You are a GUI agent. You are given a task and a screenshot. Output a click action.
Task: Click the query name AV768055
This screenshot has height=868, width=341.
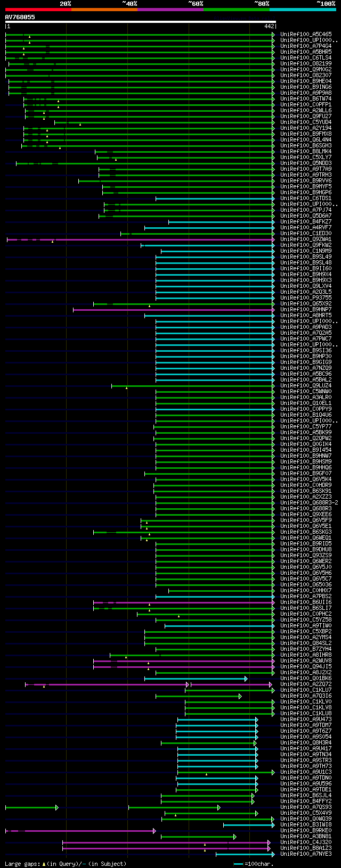pyautogui.click(x=20, y=17)
